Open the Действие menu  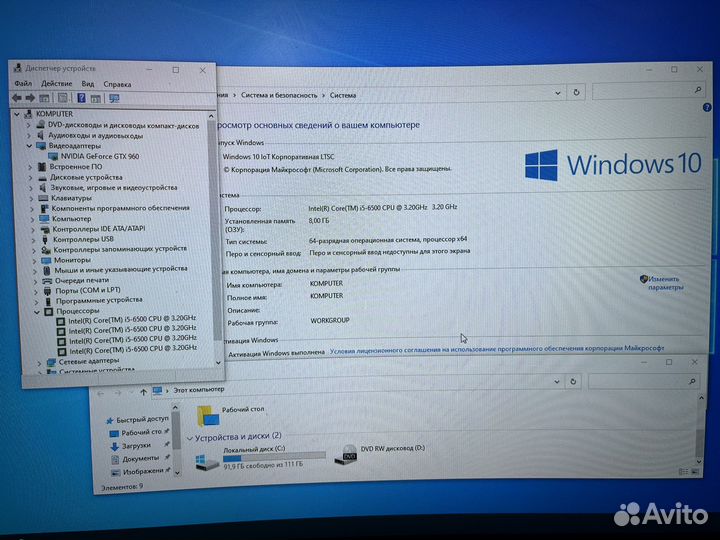(56, 84)
